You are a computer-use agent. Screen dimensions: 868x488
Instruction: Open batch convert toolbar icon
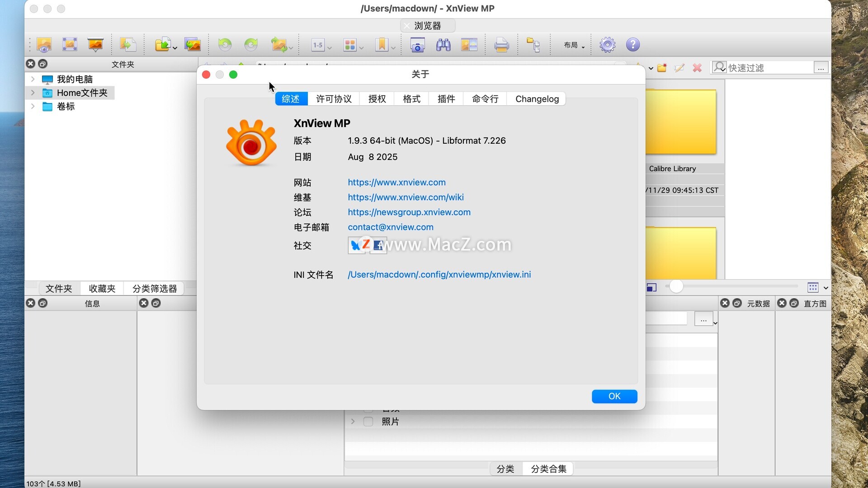193,45
